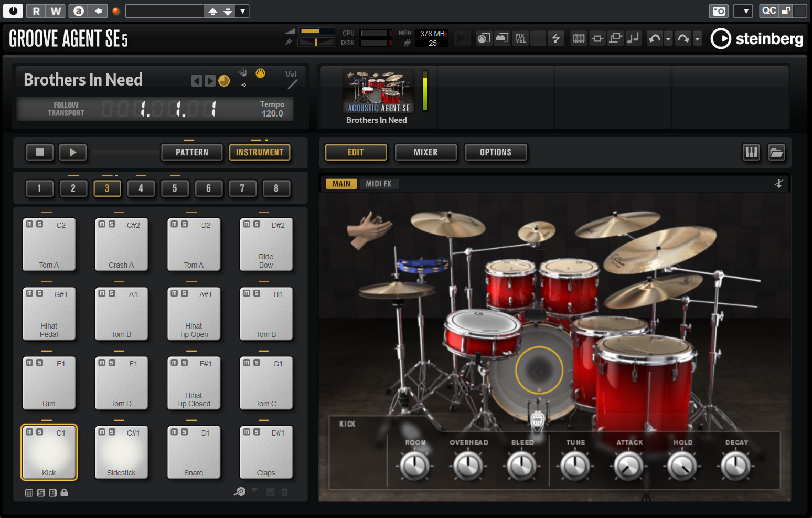
Task: Click the Kick DECAY knob
Action: 736,466
